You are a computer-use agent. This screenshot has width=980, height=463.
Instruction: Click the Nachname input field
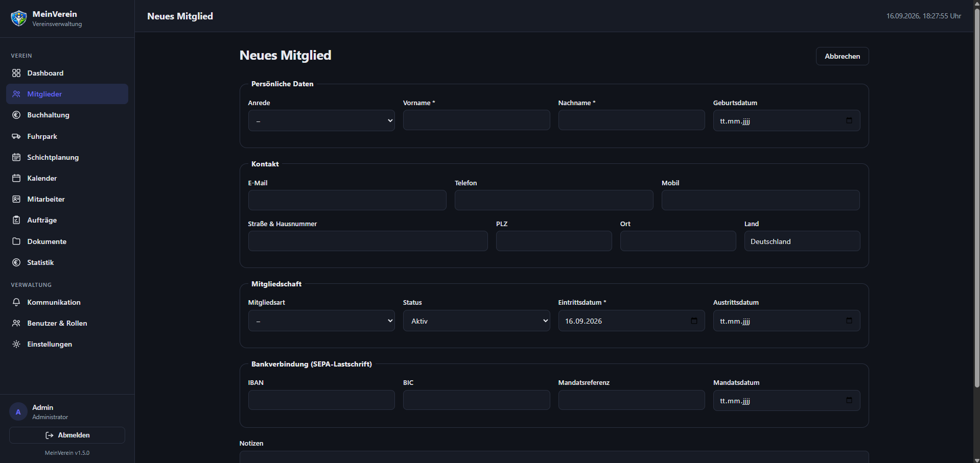tap(632, 120)
